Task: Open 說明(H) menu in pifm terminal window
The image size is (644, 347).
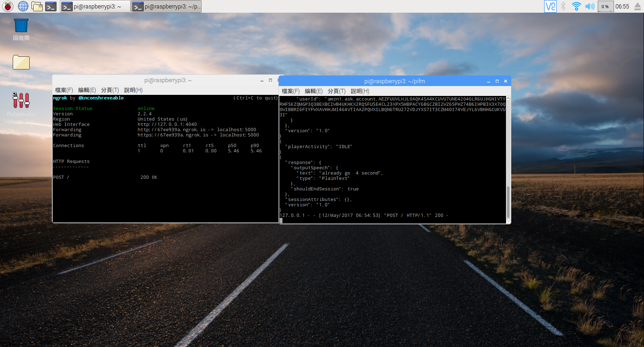Action: (360, 91)
